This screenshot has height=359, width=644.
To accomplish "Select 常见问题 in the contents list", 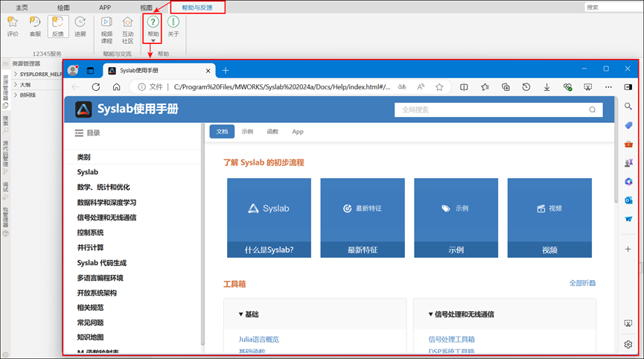I will 90,323.
